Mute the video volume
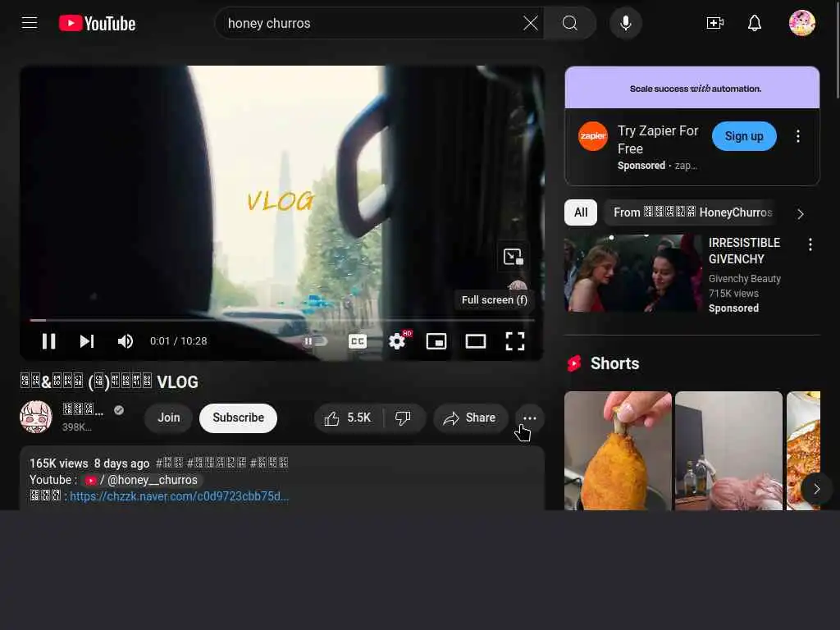Screen dimensions: 840x630 [126, 341]
